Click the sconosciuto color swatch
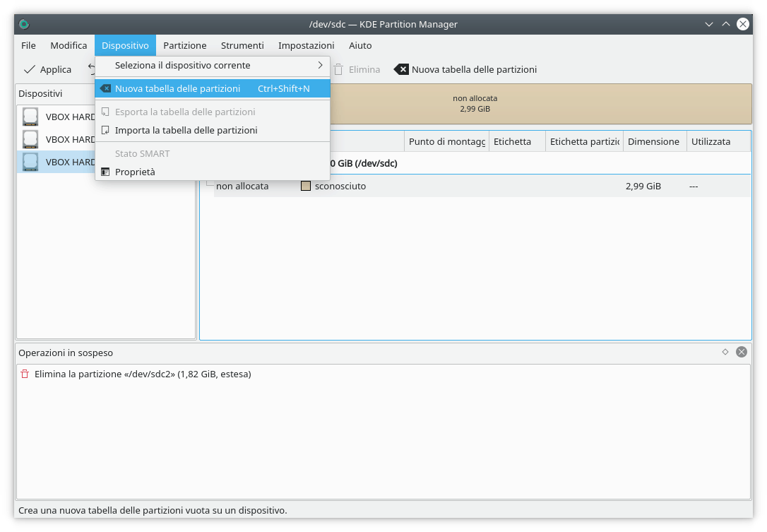Viewport: 767px width, 532px height. 306,187
